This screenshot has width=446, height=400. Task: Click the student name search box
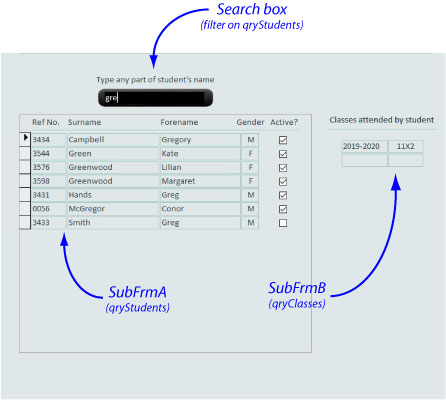pyautogui.click(x=155, y=98)
